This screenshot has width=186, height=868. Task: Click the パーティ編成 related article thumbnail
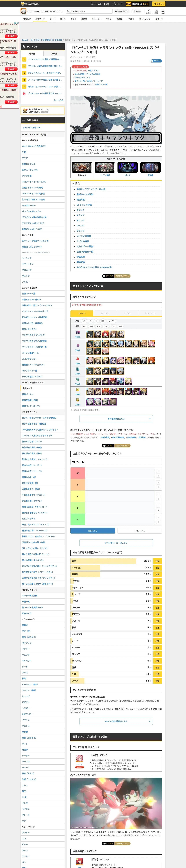click(105, 168)
